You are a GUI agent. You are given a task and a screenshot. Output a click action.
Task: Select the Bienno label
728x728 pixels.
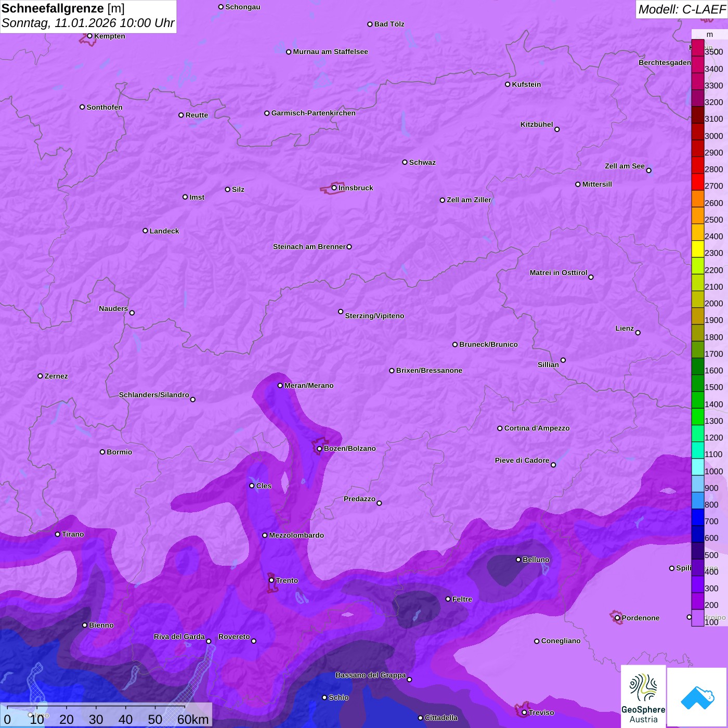101,625
